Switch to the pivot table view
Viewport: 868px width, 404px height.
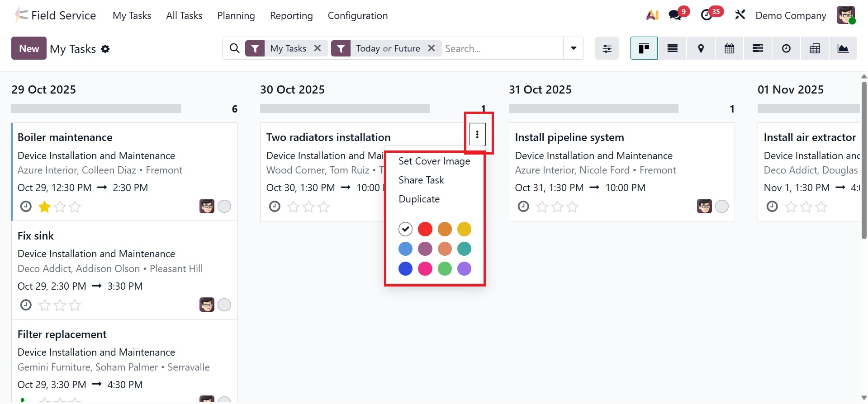815,48
